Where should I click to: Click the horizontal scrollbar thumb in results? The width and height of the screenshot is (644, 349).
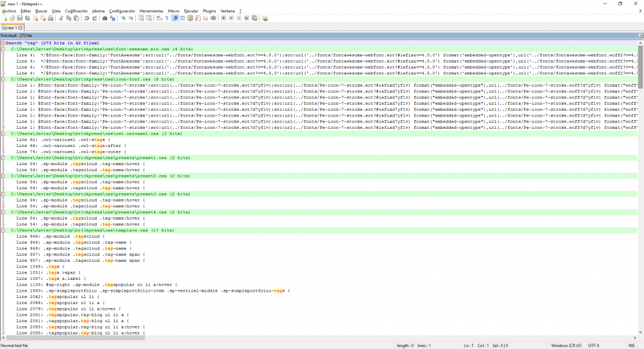tap(76, 338)
